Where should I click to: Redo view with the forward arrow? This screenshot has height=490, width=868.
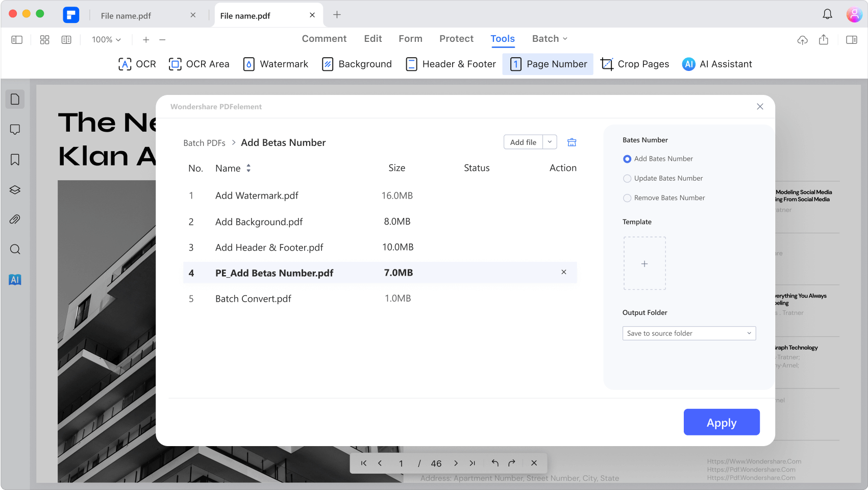click(512, 463)
